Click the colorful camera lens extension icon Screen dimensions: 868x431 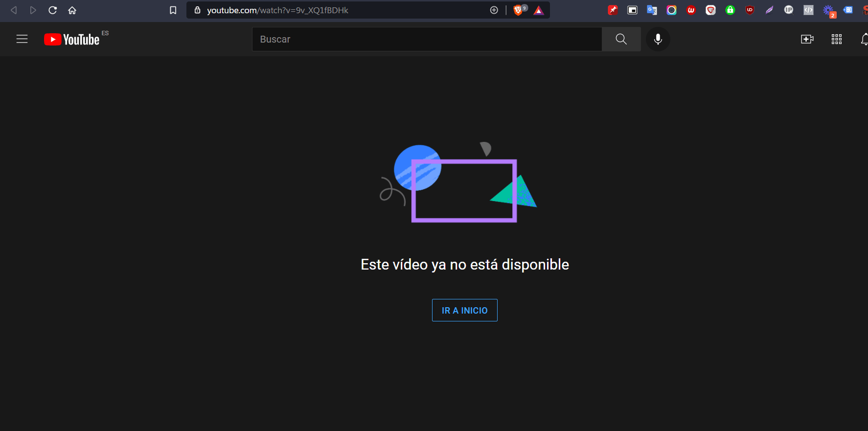(671, 10)
